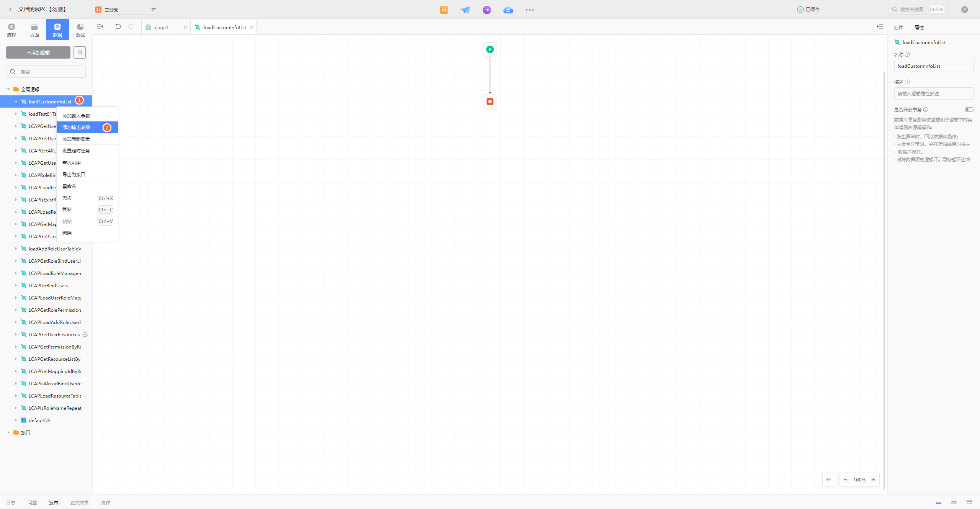Click the paper plane publish icon

pos(465,10)
